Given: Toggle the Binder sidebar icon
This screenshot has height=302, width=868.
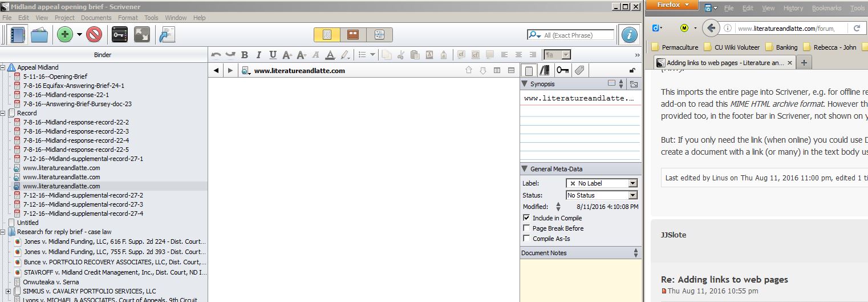Looking at the screenshot, I should [x=18, y=35].
